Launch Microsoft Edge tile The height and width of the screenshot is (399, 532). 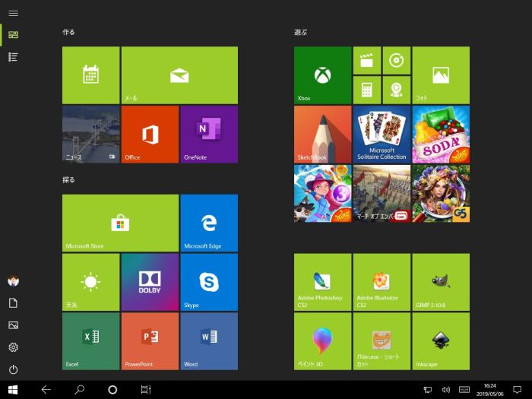pyautogui.click(x=208, y=223)
